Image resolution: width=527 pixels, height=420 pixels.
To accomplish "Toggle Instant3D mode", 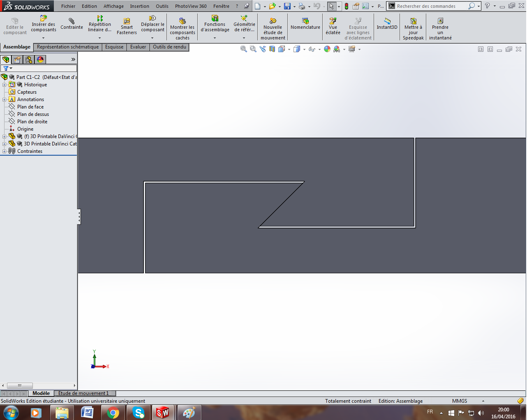I will 387,24.
